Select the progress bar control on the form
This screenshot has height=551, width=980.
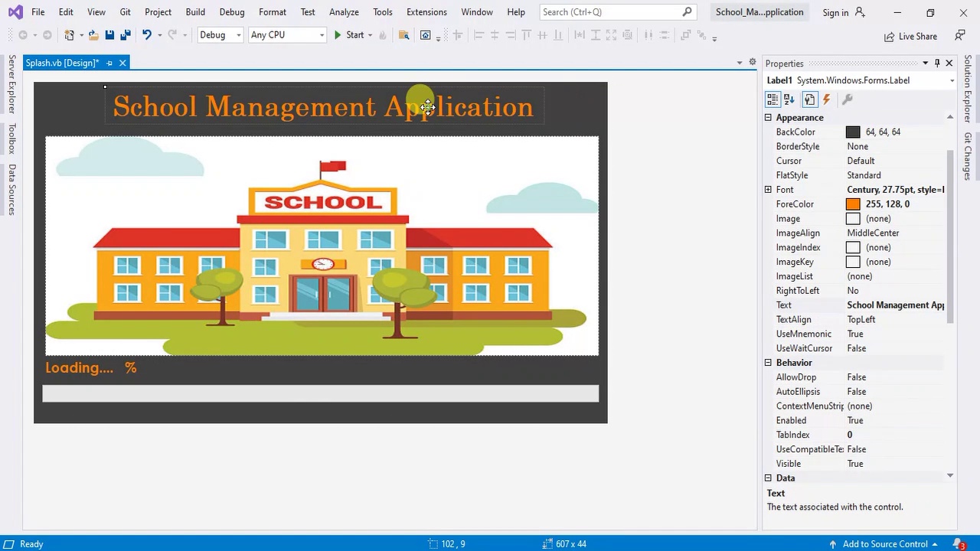(x=320, y=393)
